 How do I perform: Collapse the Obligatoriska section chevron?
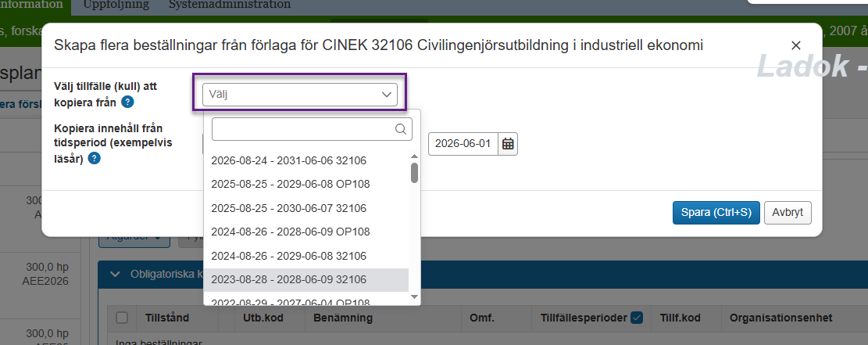point(116,274)
